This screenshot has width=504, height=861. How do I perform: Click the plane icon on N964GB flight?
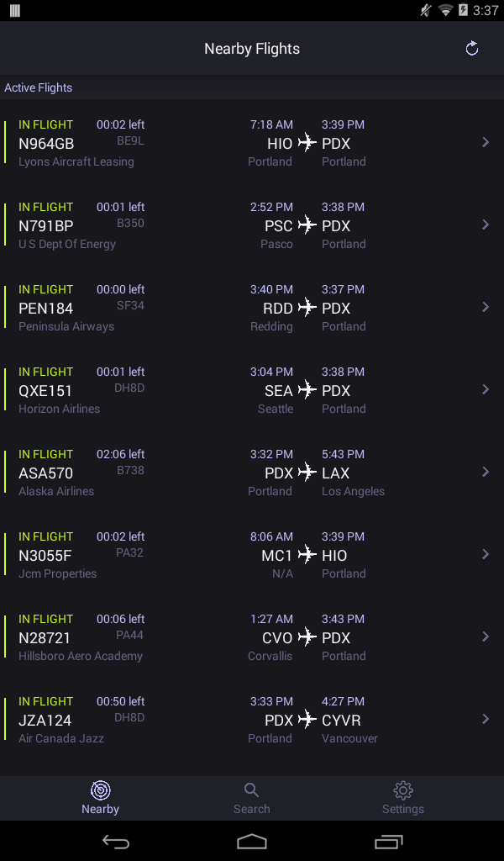tap(307, 142)
